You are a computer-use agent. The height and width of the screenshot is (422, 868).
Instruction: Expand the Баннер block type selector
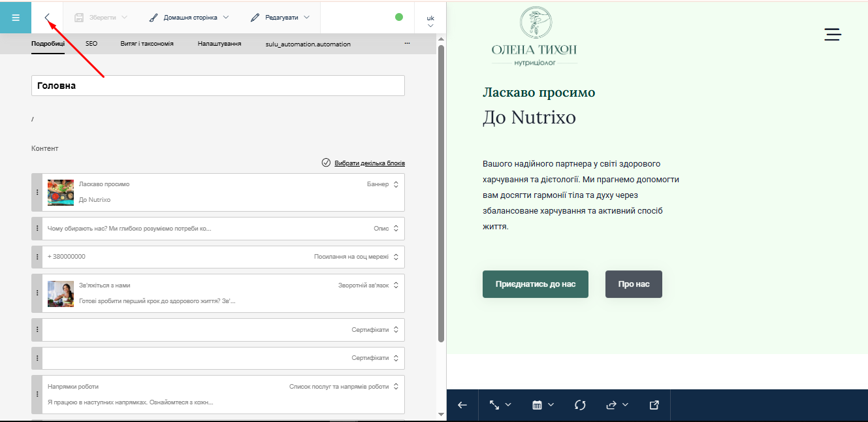[395, 184]
